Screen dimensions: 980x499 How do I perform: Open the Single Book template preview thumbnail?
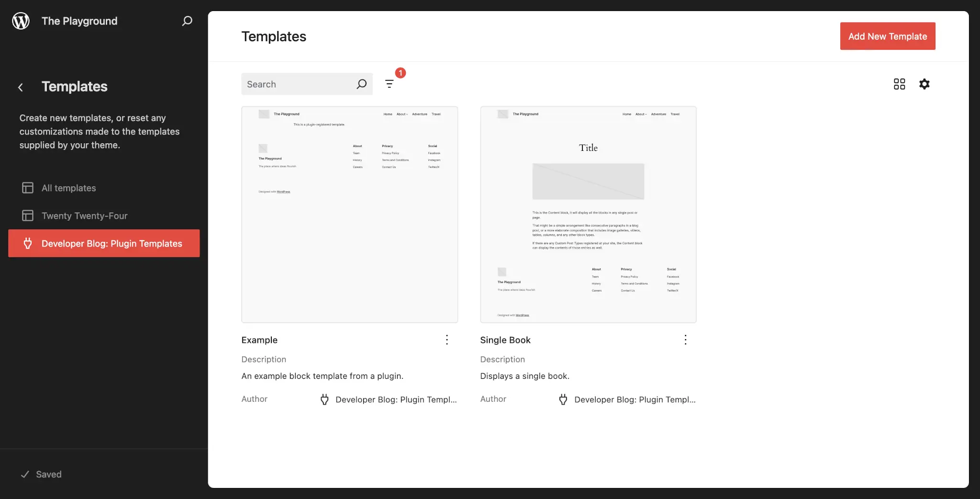[589, 215]
